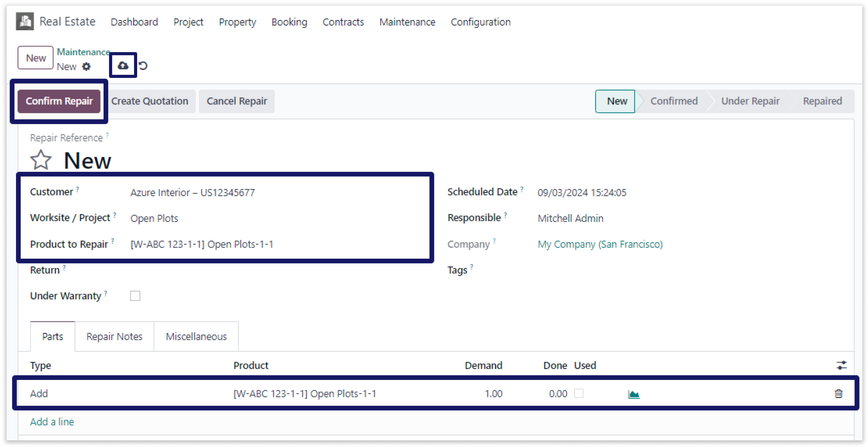Select the Confirmed status stage
Viewport: 868px width, 447px height.
(674, 101)
